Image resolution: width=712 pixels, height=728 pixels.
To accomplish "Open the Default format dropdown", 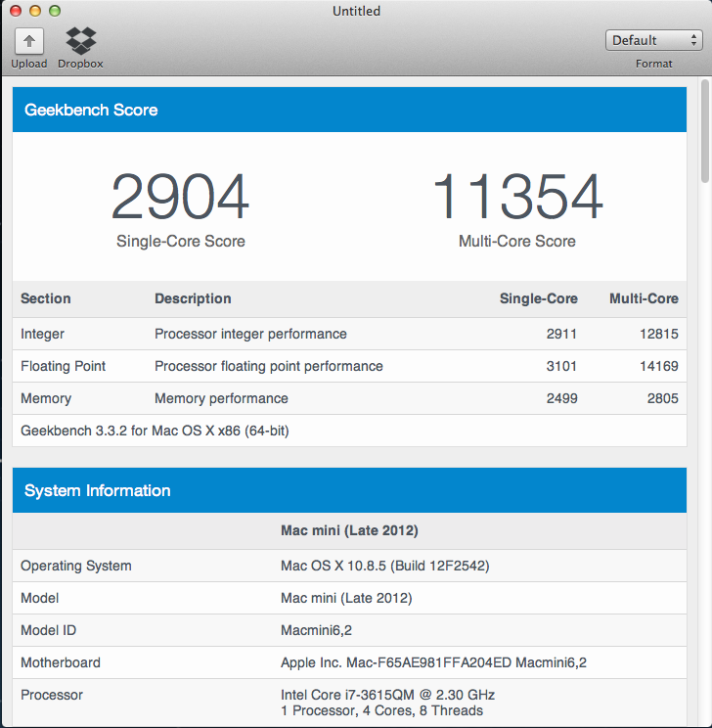I will (653, 40).
